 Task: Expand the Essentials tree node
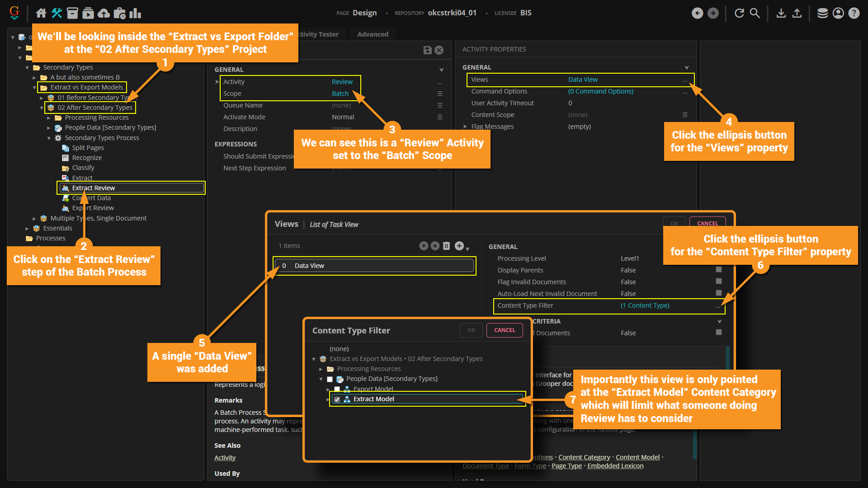point(27,229)
